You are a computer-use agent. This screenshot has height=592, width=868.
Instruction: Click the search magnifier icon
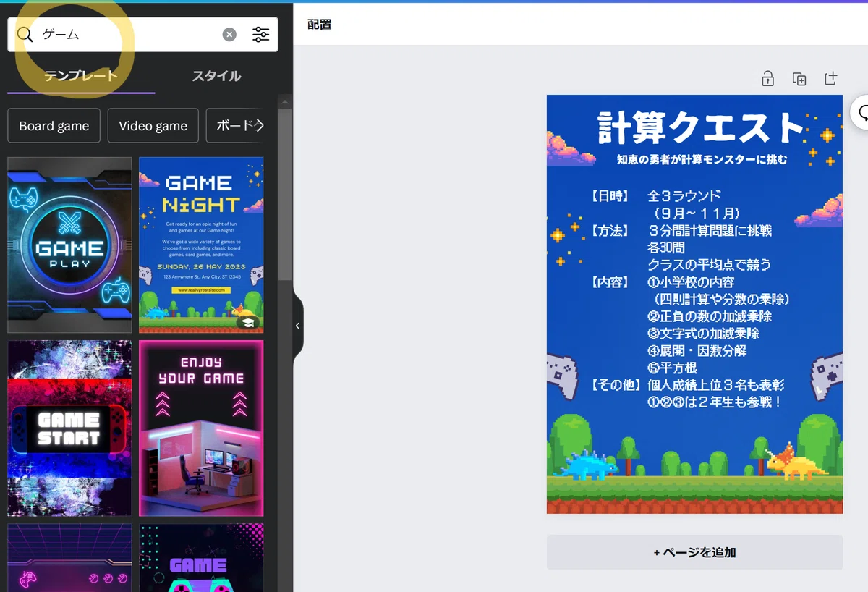[x=25, y=35]
